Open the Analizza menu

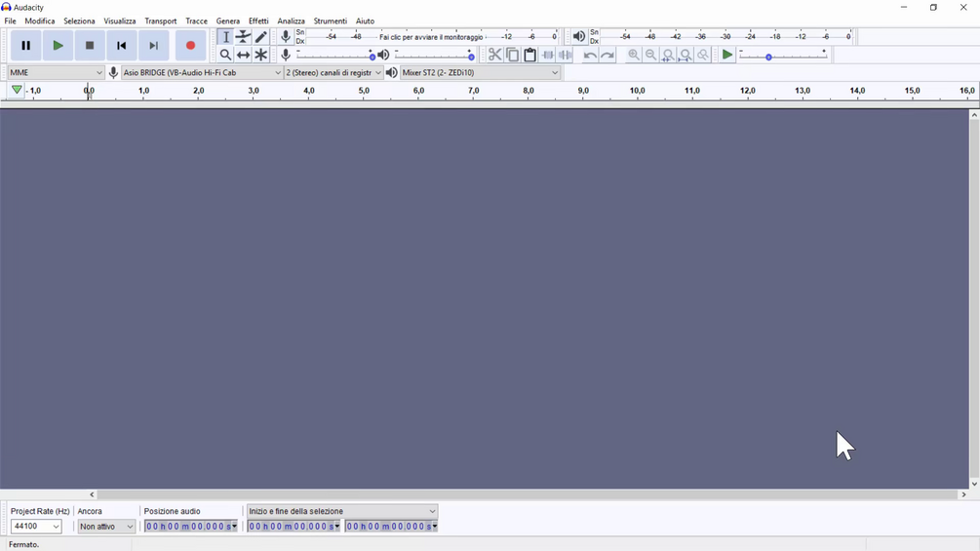[291, 20]
